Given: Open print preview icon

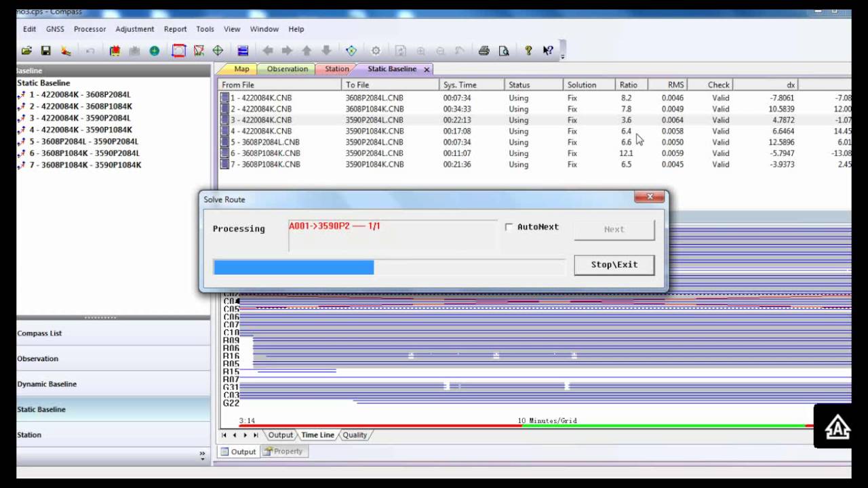Looking at the screenshot, I should (x=504, y=51).
